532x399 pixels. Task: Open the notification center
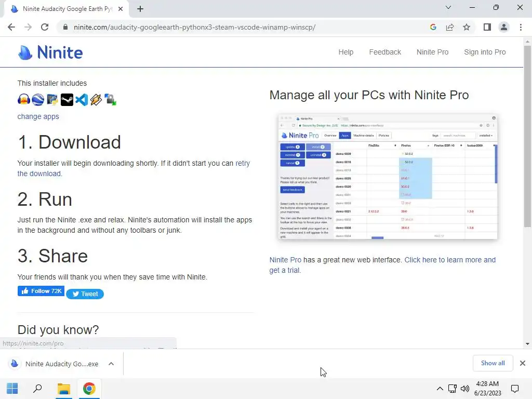(515, 389)
